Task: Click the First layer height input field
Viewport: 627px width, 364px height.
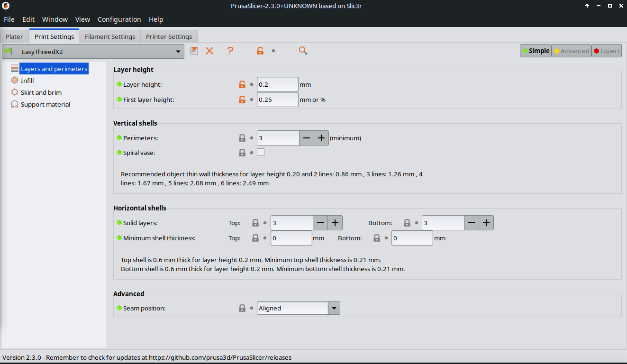Action: [x=277, y=100]
